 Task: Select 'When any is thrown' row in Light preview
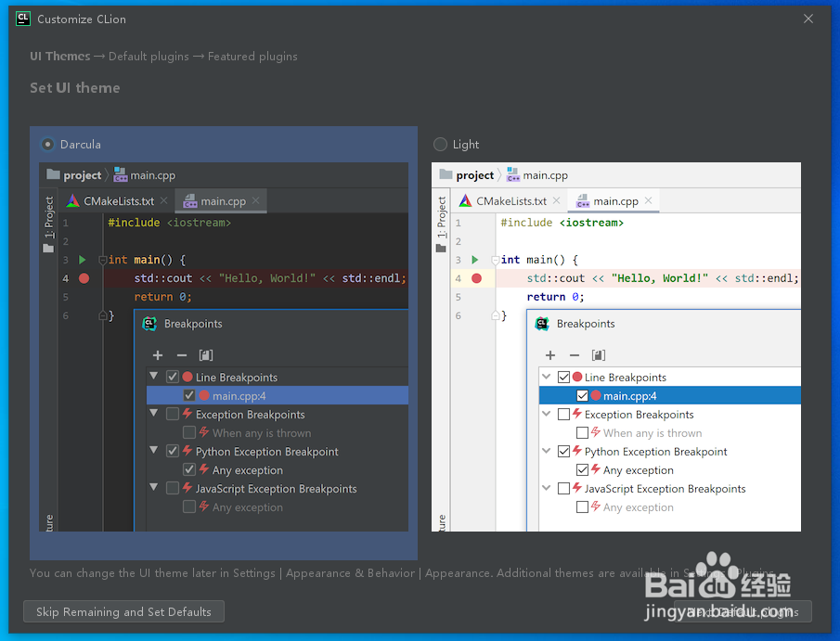[x=669, y=432]
